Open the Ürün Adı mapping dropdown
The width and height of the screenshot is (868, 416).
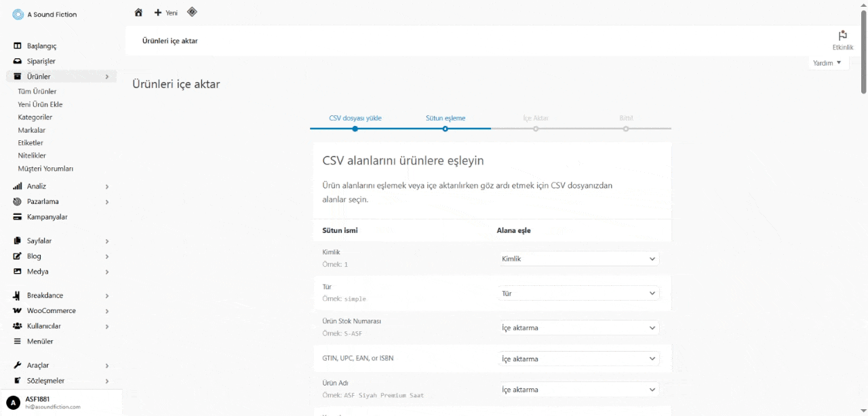point(578,390)
